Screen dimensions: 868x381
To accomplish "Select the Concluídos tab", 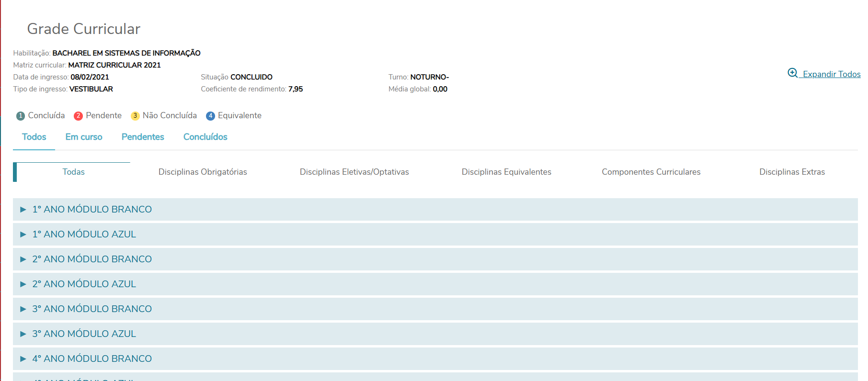I will (x=205, y=137).
